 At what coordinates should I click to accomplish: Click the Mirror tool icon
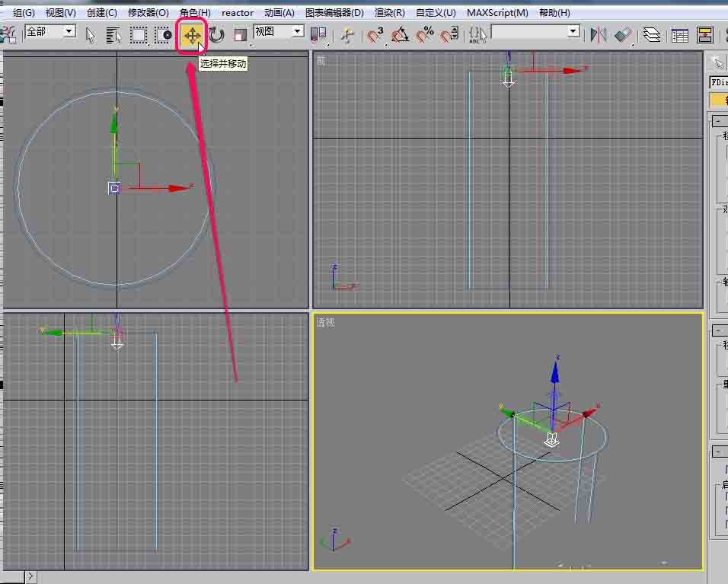coord(599,35)
